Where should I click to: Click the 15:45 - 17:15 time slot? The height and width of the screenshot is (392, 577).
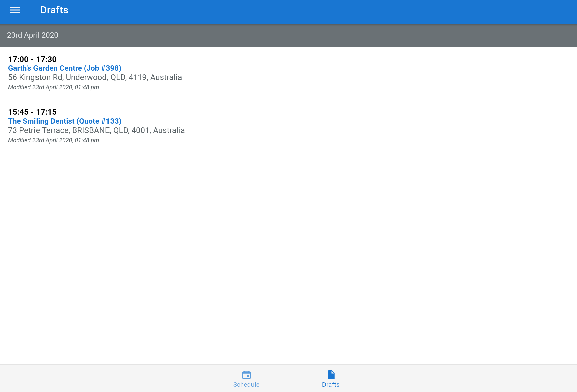coord(32,112)
